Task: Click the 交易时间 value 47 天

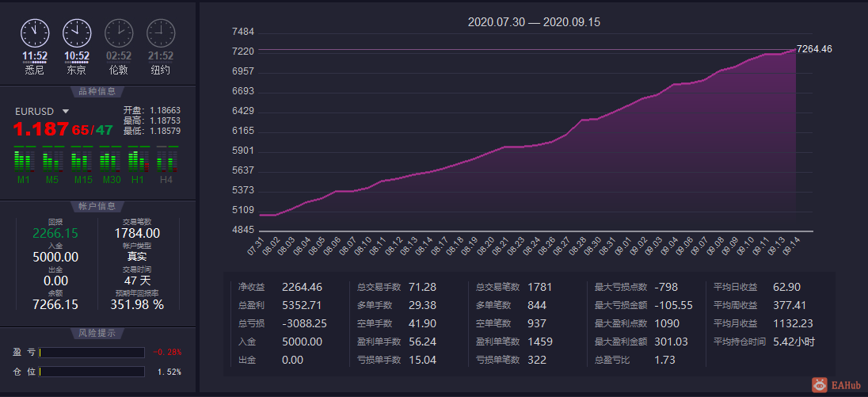Action: [137, 281]
